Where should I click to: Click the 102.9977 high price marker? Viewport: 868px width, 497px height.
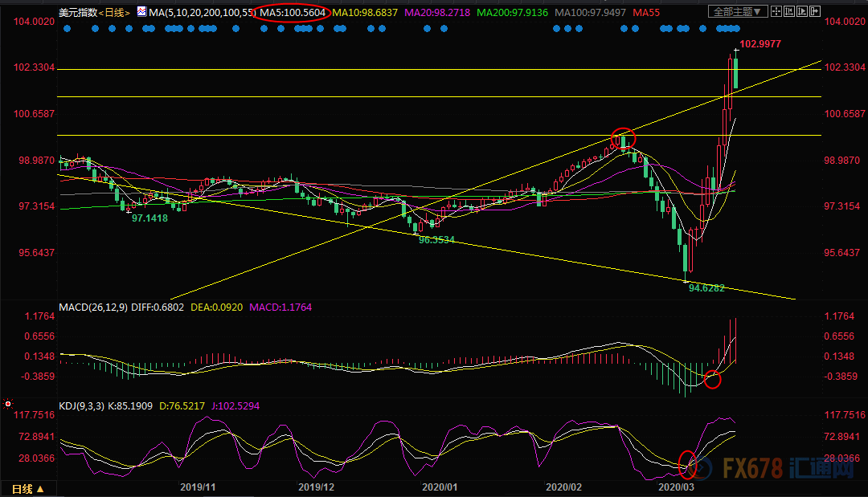click(x=759, y=44)
